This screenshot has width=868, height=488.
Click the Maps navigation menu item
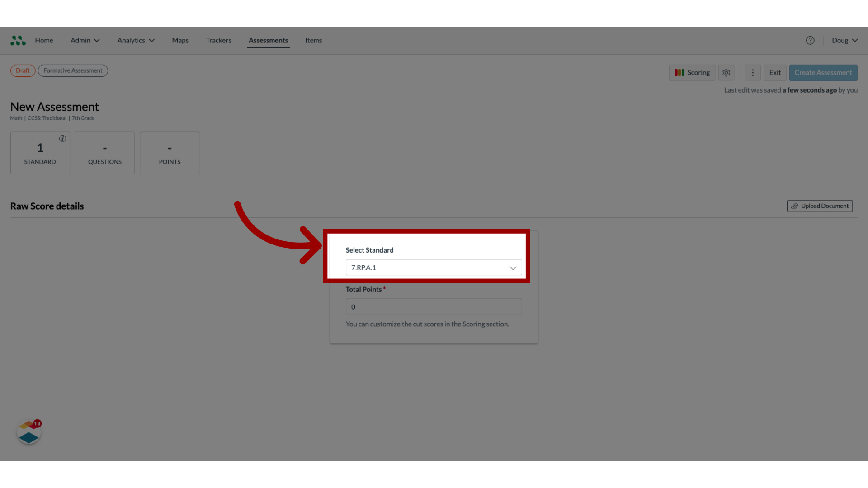(x=180, y=41)
